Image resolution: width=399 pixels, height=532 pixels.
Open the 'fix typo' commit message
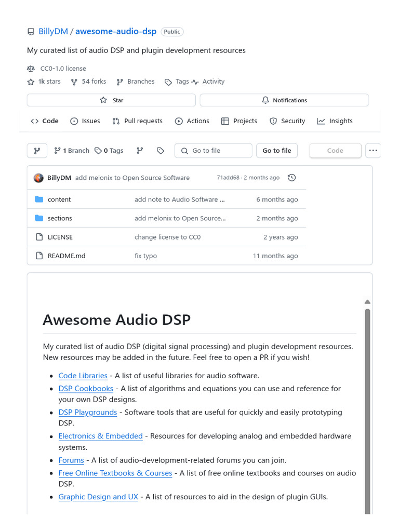coord(146,256)
